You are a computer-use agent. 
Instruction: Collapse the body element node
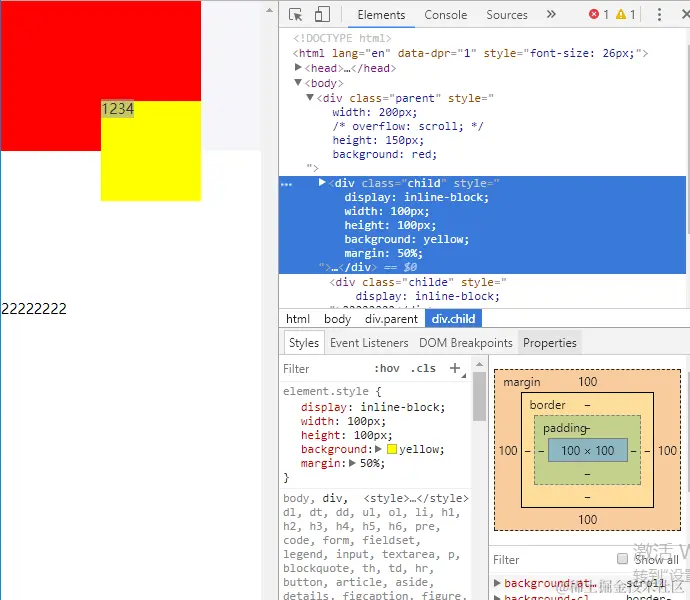(298, 82)
